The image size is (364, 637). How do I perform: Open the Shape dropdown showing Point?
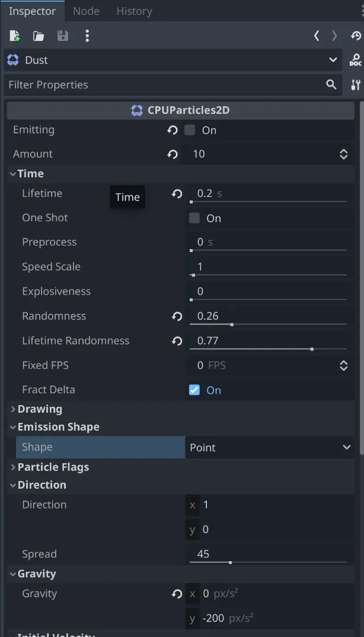pyautogui.click(x=270, y=447)
